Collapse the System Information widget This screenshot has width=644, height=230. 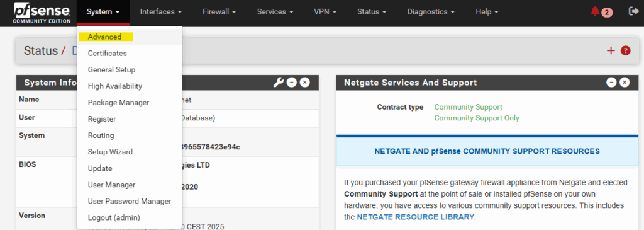pyautogui.click(x=292, y=83)
